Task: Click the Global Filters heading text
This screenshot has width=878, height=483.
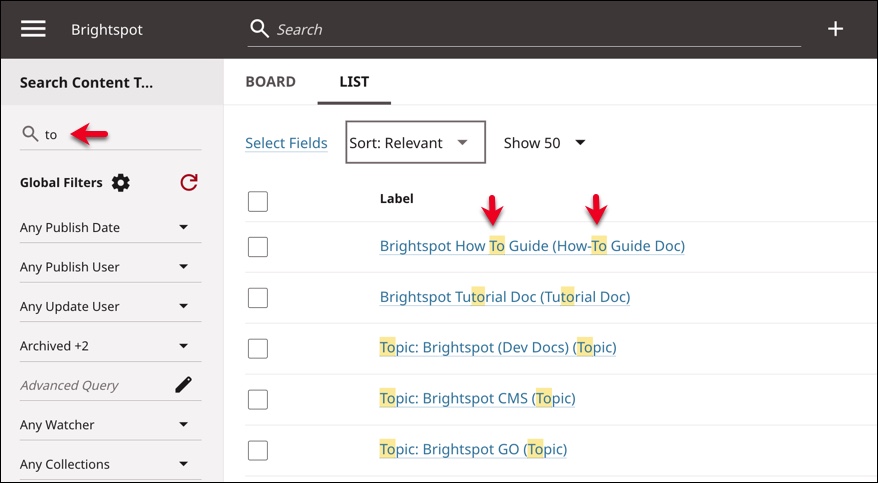Action: click(61, 183)
